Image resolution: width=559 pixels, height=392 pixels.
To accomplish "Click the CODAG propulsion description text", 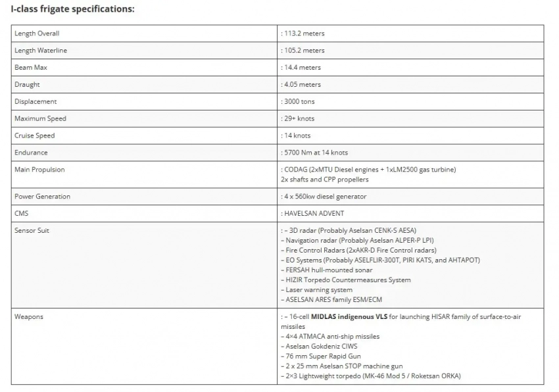I will [369, 170].
